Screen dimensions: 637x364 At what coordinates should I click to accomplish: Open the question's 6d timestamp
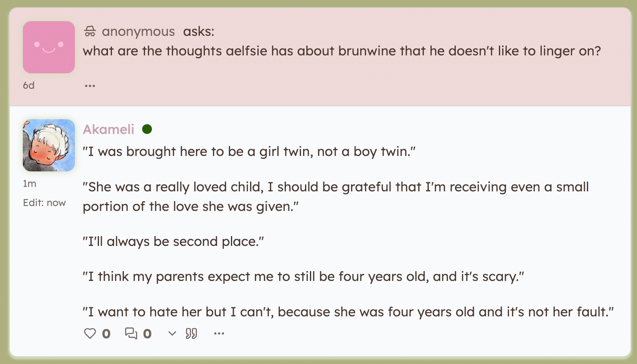coord(29,86)
